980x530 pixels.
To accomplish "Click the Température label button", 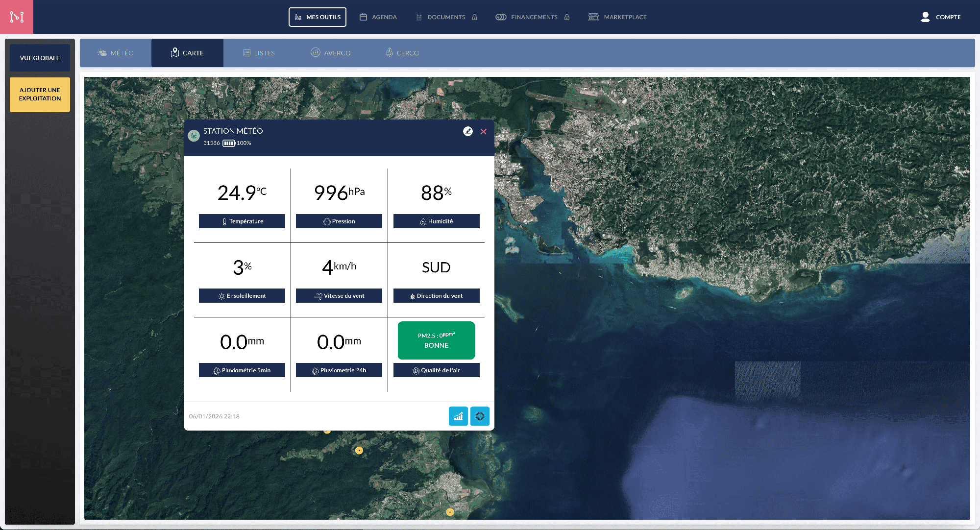I will (242, 221).
